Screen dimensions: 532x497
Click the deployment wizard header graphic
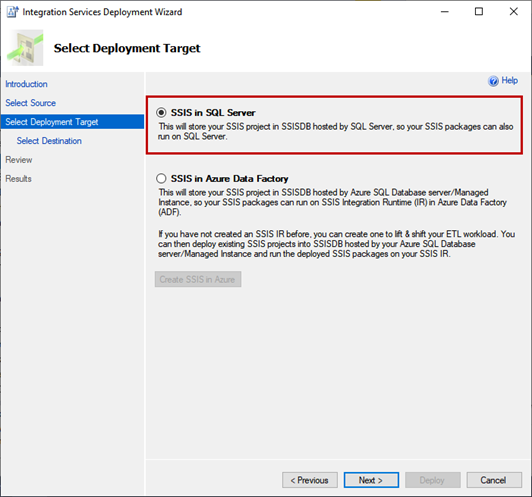tap(25, 48)
